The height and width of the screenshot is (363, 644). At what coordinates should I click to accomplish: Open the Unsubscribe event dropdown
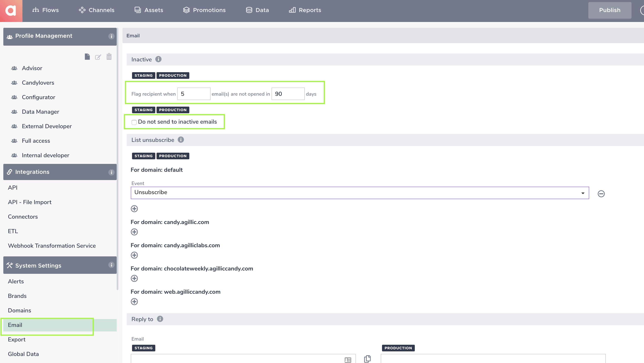pyautogui.click(x=360, y=193)
